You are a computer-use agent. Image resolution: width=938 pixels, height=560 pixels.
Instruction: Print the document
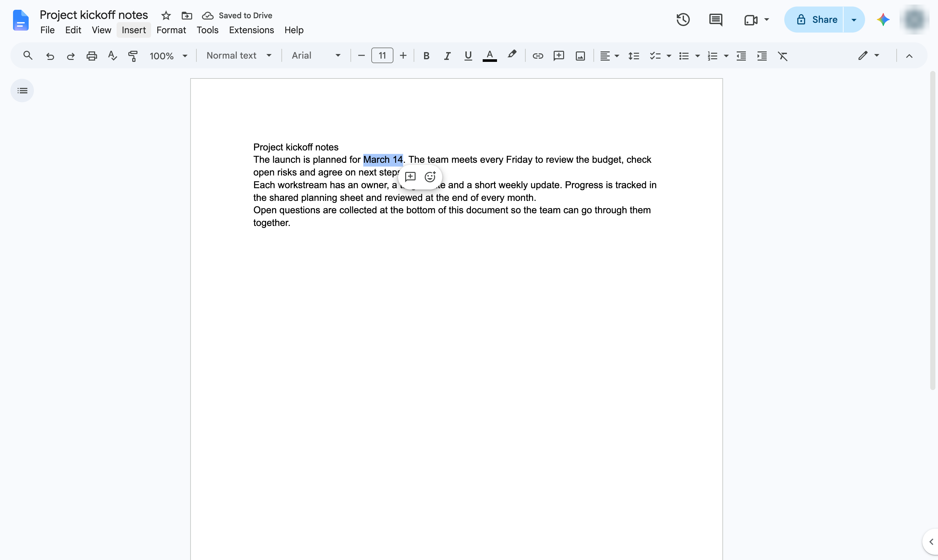[92, 56]
